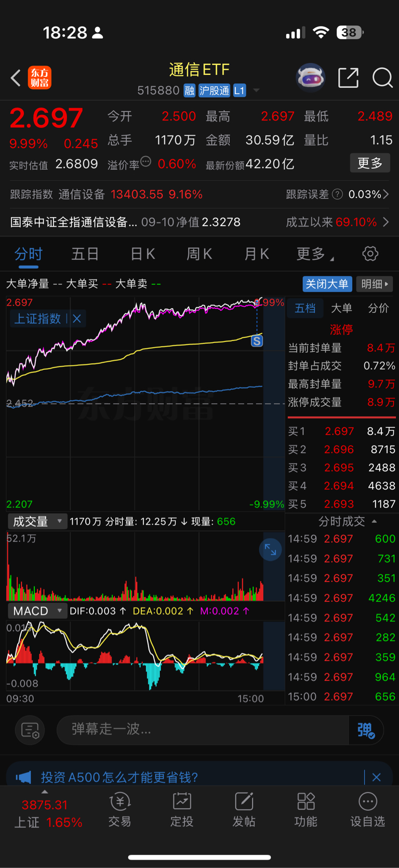Select the 周K tab
The image size is (399, 868).
[x=199, y=254]
